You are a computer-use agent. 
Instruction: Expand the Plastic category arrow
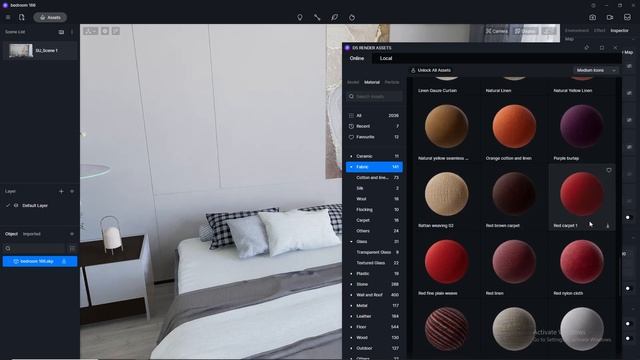pyautogui.click(x=351, y=273)
